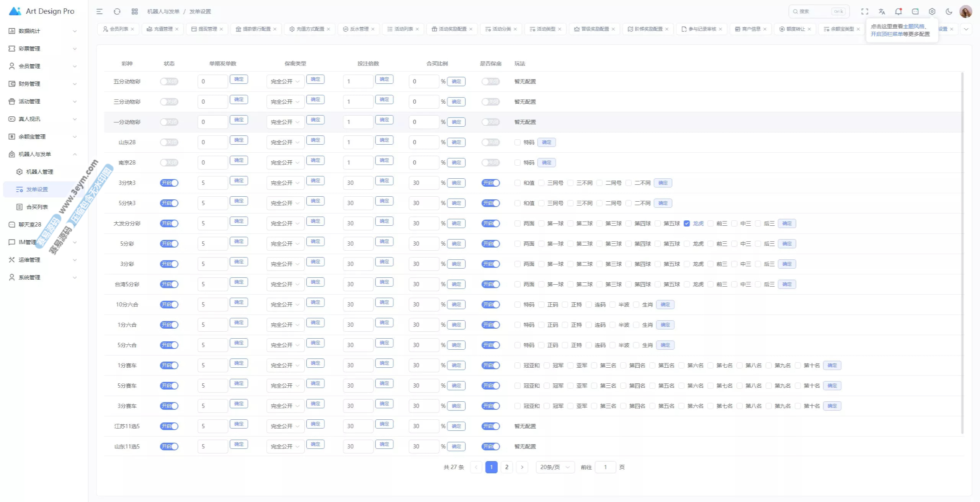Click the table's vertical scrollbar
Screen dimensions: 980x502
[x=962, y=253]
